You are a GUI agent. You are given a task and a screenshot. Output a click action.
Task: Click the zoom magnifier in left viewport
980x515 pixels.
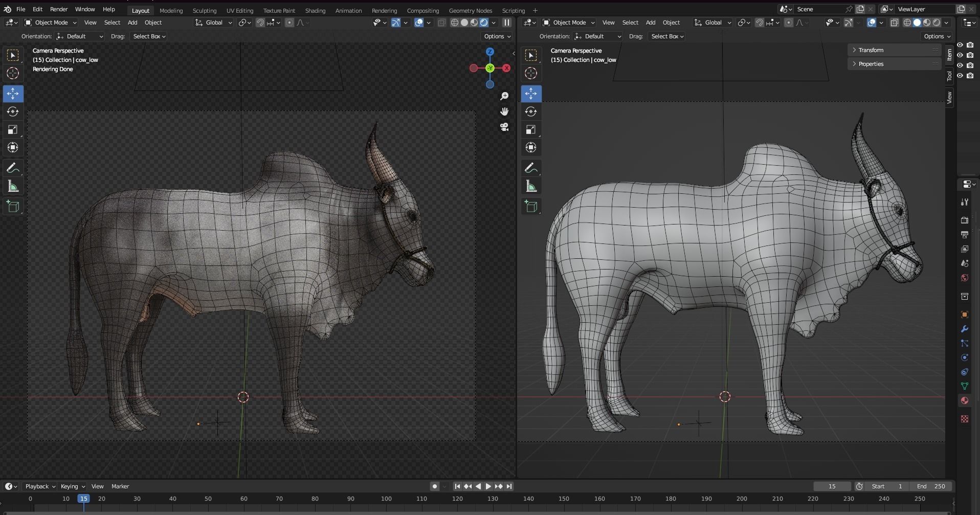pyautogui.click(x=504, y=96)
